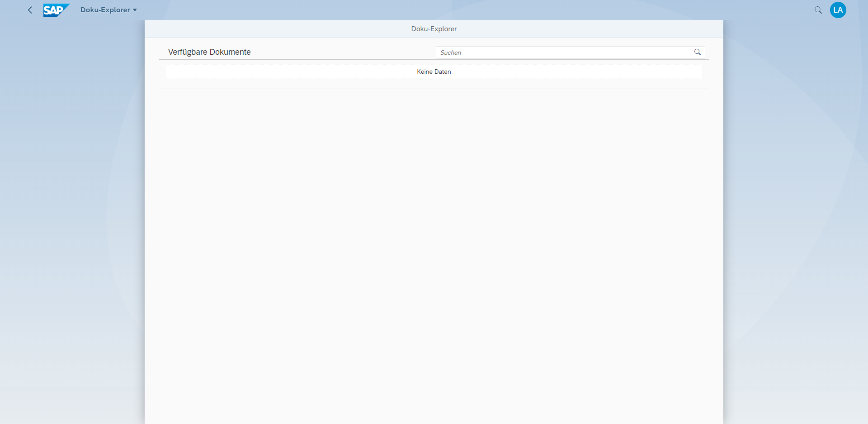868x424 pixels.
Task: Click magnifier icon inside Suchen field
Action: pyautogui.click(x=697, y=52)
